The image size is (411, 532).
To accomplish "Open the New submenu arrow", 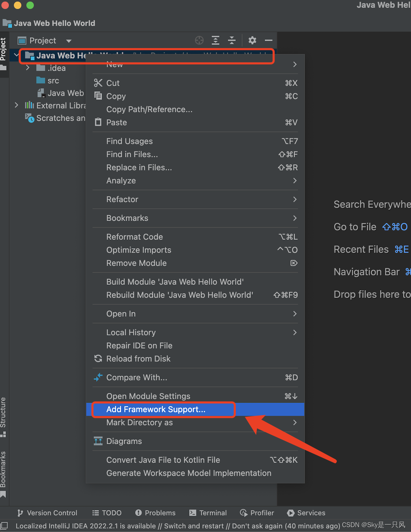I will [x=295, y=64].
